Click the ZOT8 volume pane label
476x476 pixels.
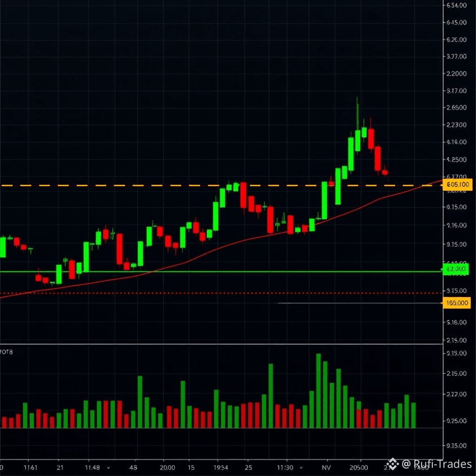6,352
